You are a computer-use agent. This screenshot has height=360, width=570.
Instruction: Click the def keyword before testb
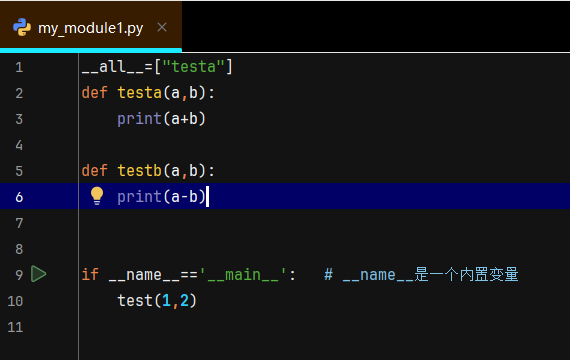95,171
